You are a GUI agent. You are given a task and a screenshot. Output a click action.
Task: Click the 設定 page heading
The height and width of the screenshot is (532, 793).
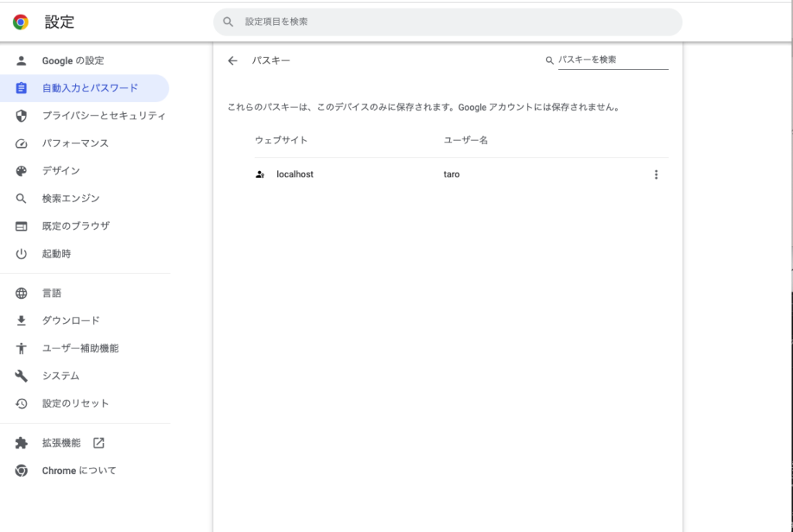point(59,22)
